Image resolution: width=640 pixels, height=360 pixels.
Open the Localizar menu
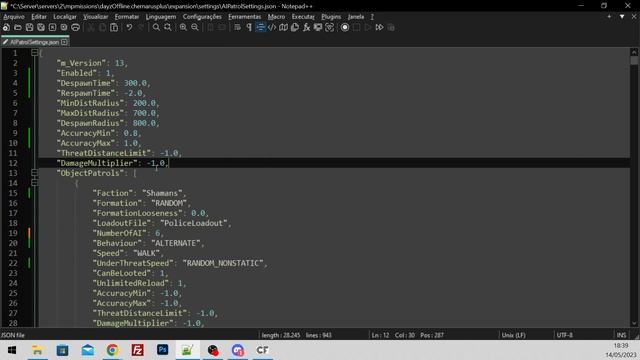pyautogui.click(x=65, y=17)
